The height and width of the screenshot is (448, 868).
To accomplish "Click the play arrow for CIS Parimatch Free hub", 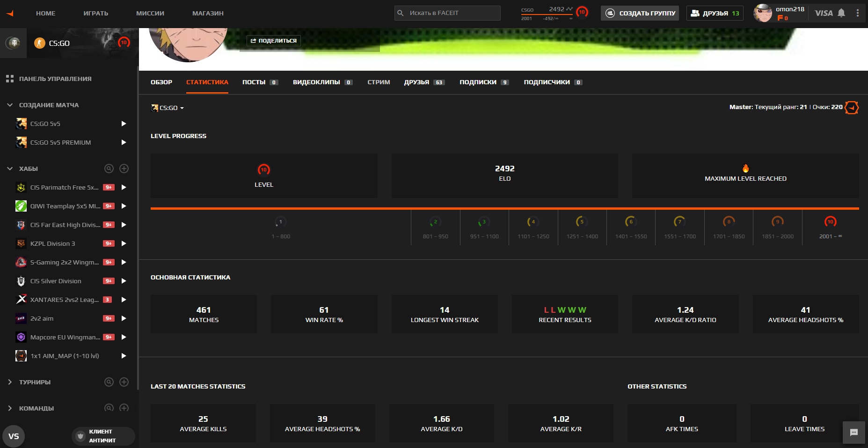I will click(x=124, y=187).
